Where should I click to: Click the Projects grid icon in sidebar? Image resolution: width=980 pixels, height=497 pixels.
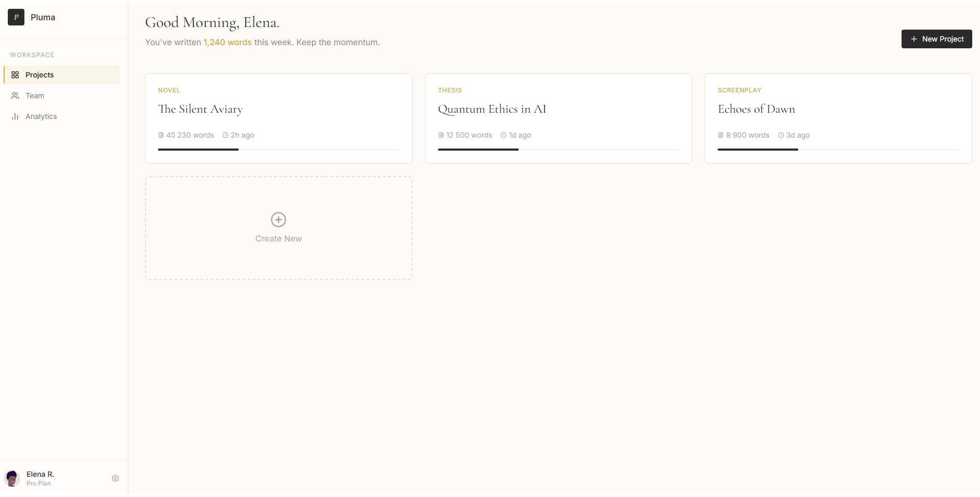coord(15,75)
